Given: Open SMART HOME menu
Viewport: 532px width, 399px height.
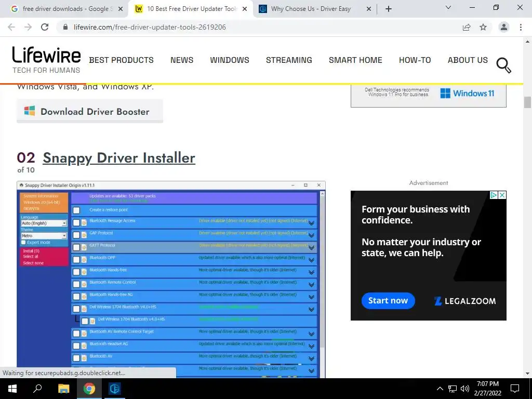Looking at the screenshot, I should tap(355, 60).
